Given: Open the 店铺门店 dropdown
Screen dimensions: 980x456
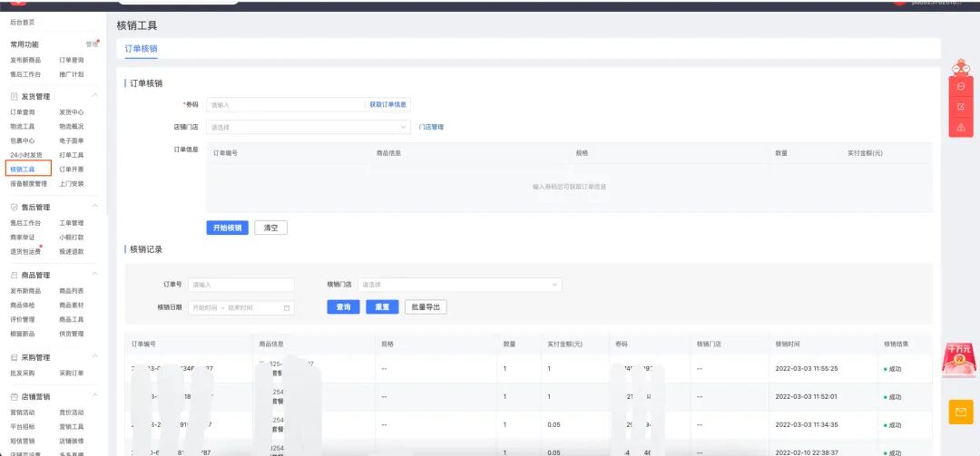Looking at the screenshot, I should pyautogui.click(x=309, y=127).
